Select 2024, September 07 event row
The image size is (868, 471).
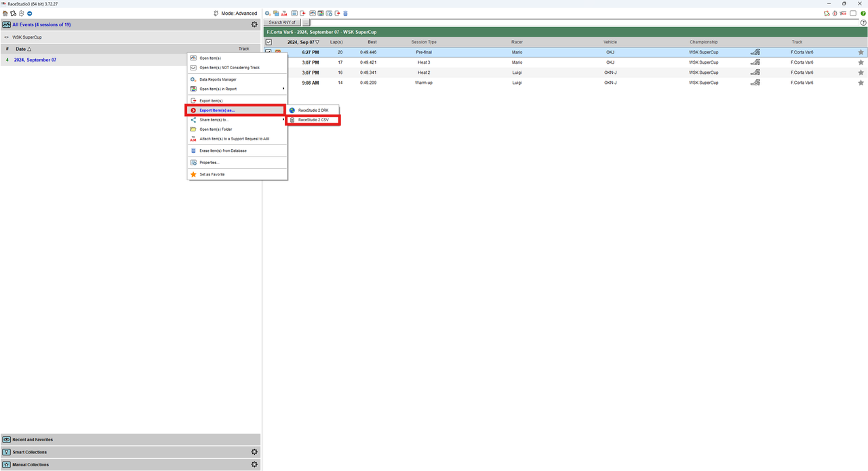click(x=95, y=60)
